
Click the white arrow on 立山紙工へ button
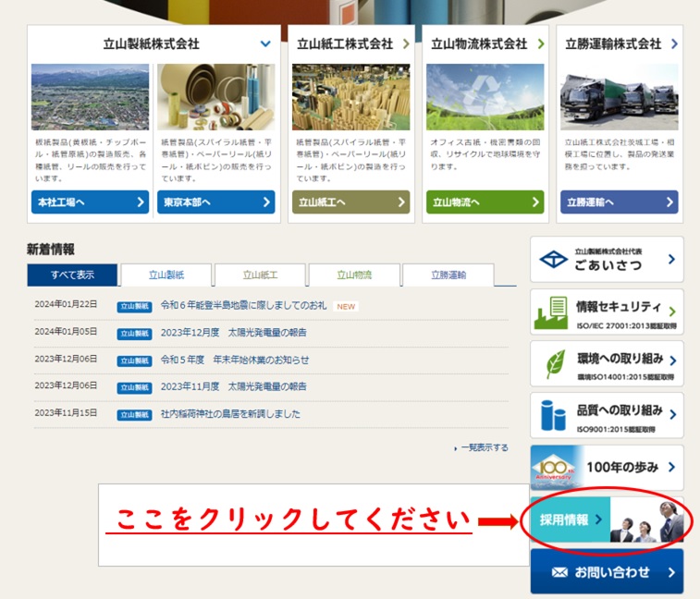[401, 202]
